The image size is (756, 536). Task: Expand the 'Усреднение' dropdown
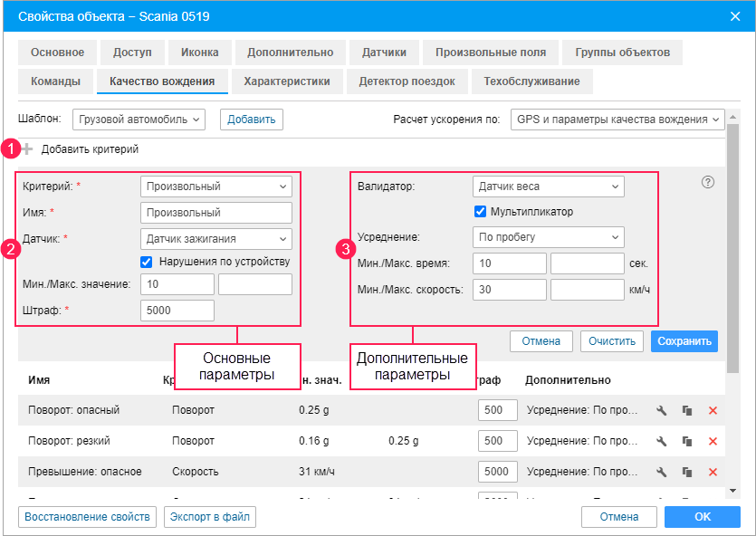pos(548,238)
